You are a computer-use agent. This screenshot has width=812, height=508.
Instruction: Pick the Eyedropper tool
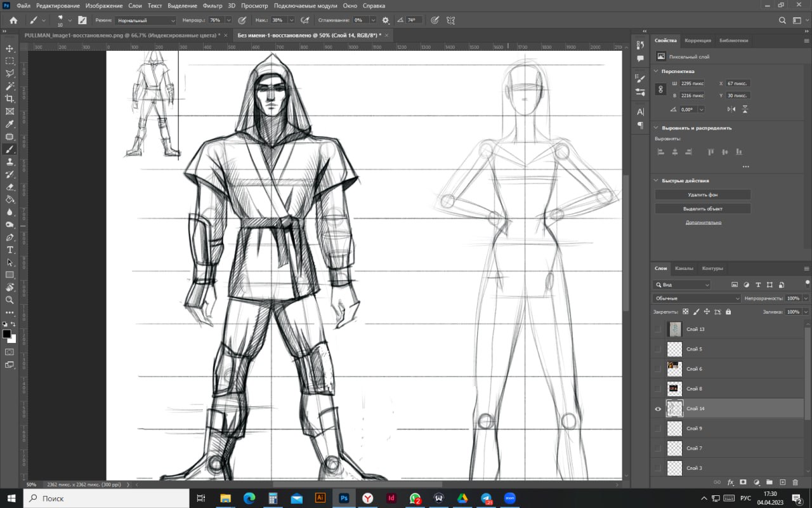pos(10,124)
